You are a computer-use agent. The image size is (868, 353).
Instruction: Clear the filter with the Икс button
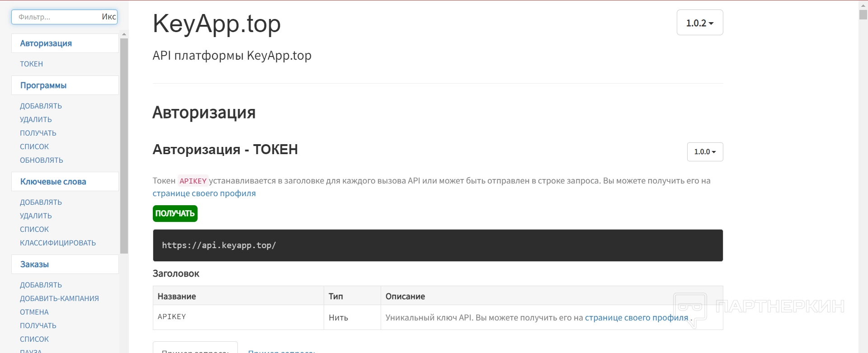pyautogui.click(x=108, y=17)
